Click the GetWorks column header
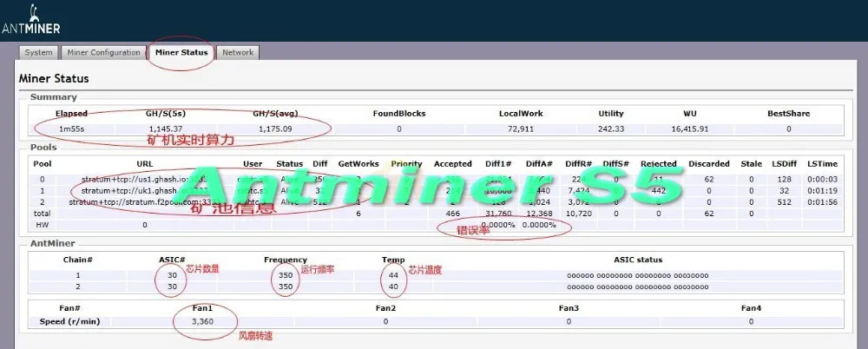This screenshot has width=868, height=349. click(x=358, y=164)
